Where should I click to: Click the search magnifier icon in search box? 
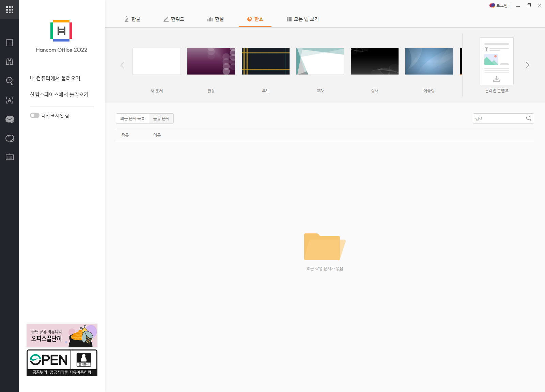coord(529,118)
